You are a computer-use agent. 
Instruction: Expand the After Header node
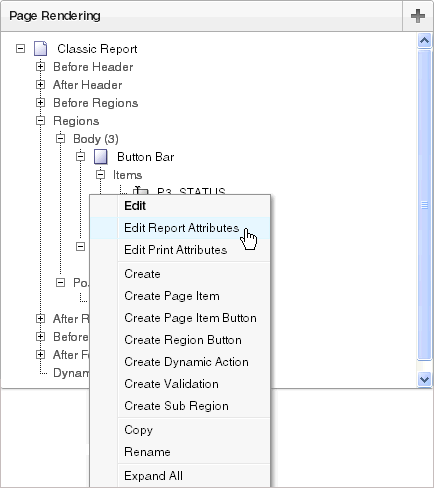click(40, 85)
